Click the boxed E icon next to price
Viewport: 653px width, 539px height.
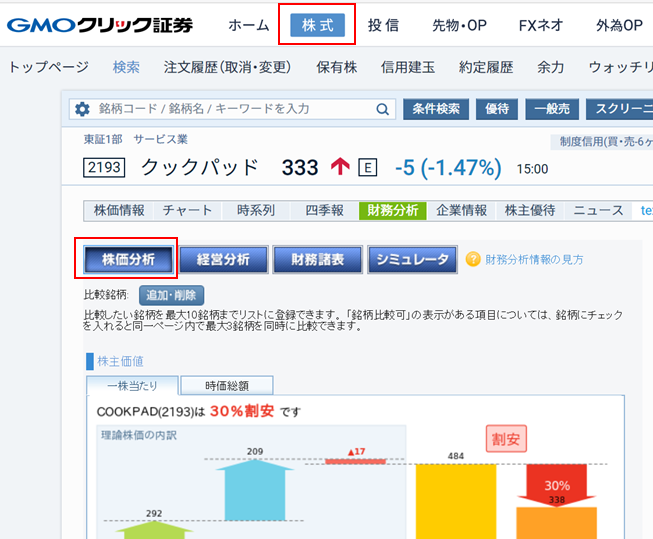(368, 168)
